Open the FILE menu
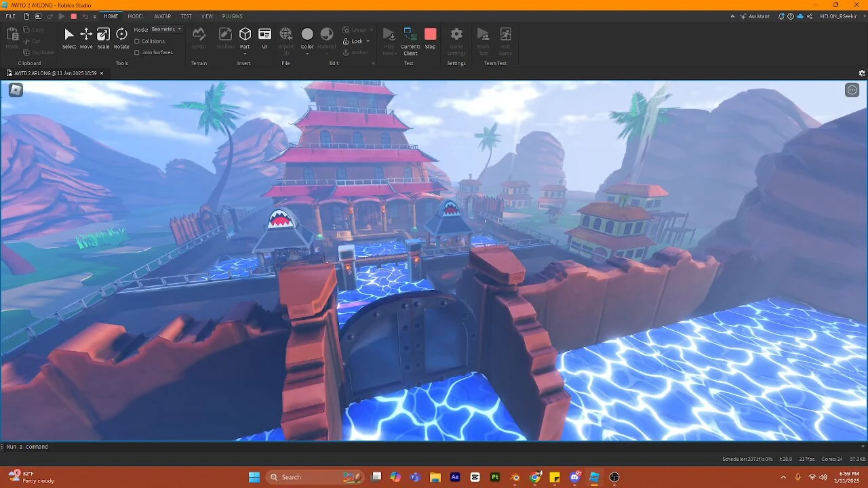Viewport: 868px width, 488px height. tap(10, 16)
